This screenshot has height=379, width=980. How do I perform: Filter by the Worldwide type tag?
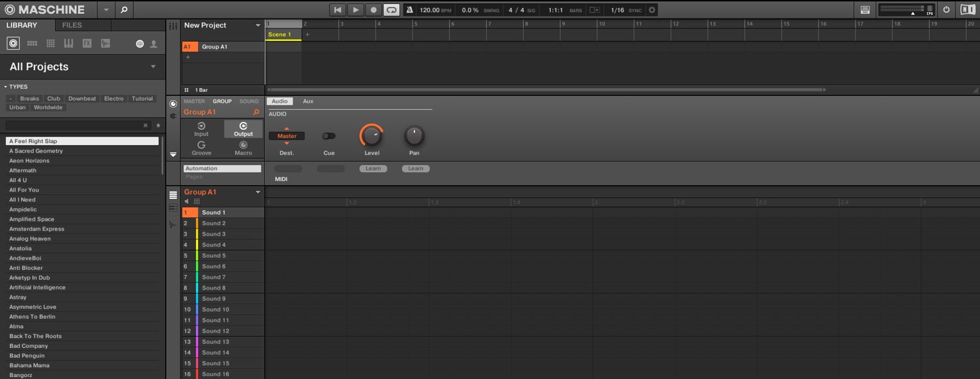coord(48,107)
